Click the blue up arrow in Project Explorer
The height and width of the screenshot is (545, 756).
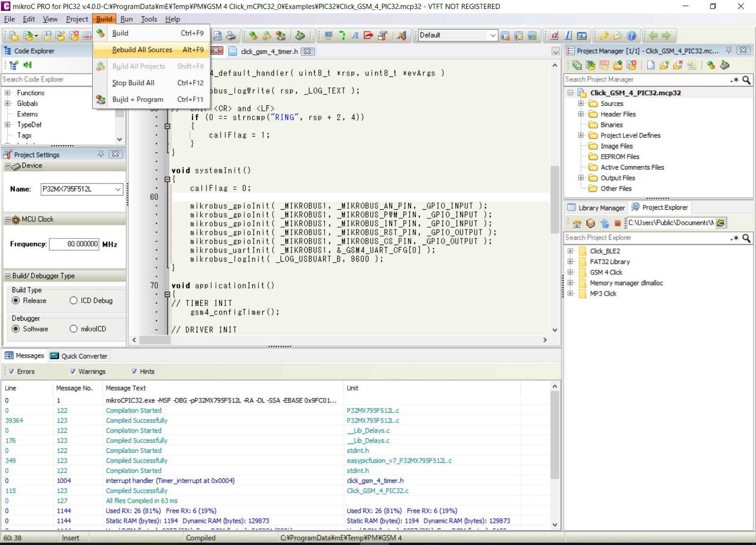pyautogui.click(x=604, y=223)
